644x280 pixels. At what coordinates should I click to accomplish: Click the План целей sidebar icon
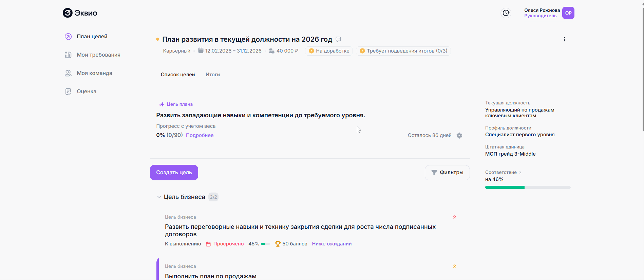68,37
